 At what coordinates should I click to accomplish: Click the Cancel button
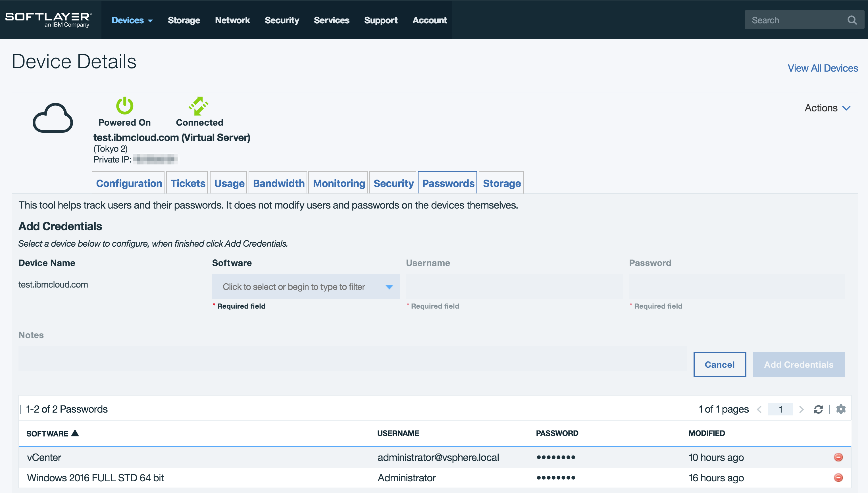click(x=719, y=364)
